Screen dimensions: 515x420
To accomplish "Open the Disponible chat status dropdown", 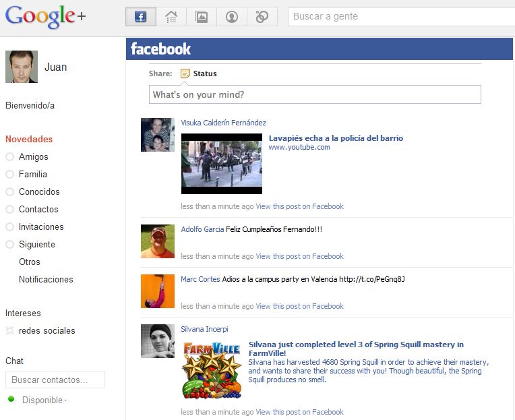I will tap(44, 400).
